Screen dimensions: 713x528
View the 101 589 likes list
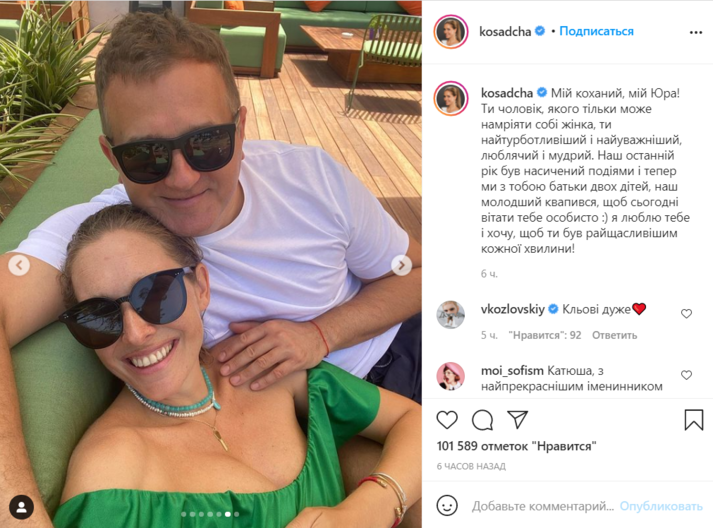(516, 446)
